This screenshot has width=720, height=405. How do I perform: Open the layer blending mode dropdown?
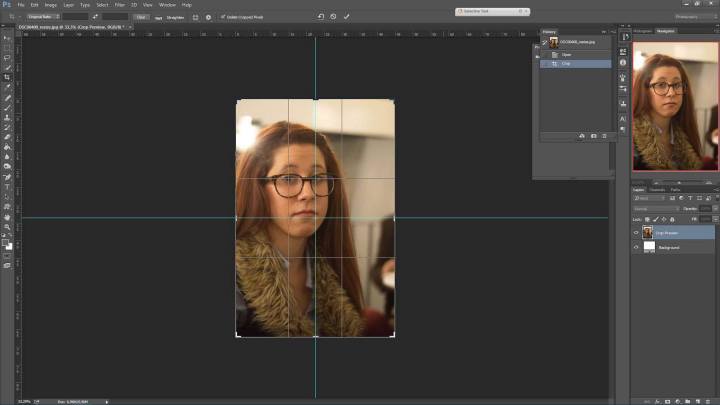(654, 208)
